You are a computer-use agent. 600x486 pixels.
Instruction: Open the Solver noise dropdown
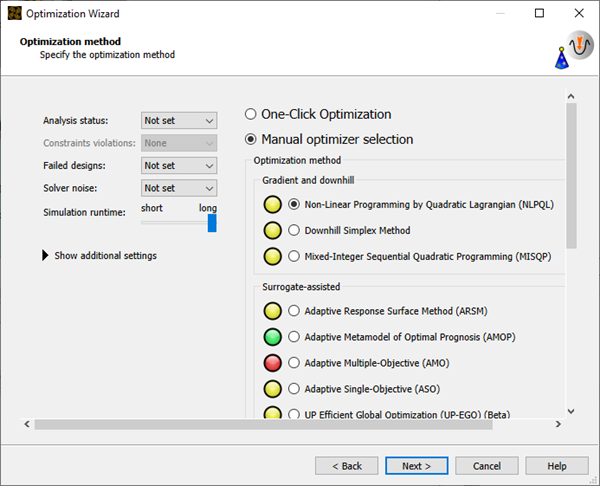[x=179, y=188]
